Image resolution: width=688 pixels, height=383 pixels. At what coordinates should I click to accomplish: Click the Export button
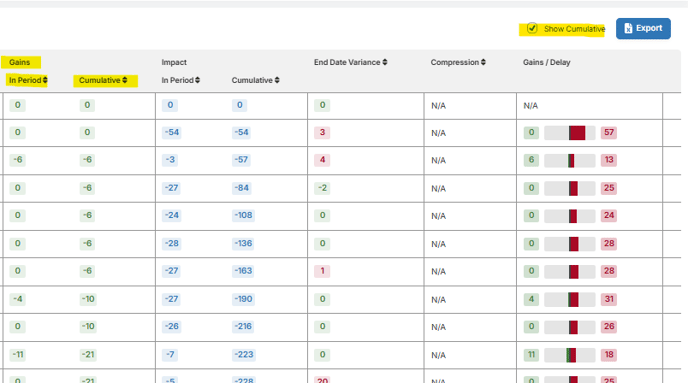(x=643, y=29)
